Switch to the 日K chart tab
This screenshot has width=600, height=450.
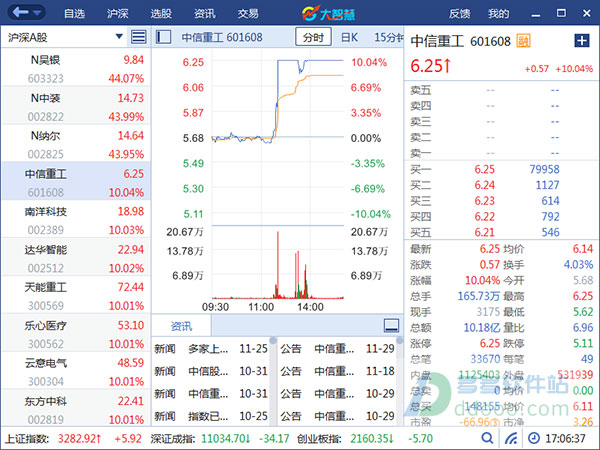349,37
